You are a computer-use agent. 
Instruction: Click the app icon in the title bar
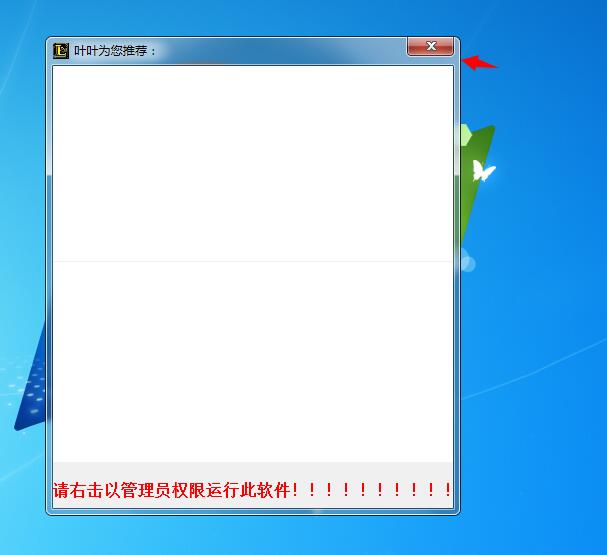61,50
